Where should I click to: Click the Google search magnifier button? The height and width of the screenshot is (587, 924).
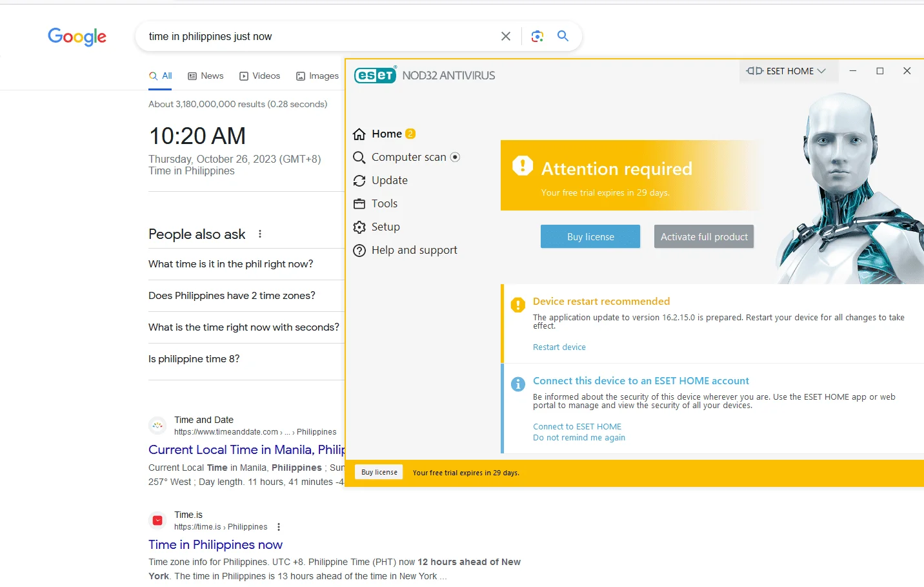(x=563, y=36)
